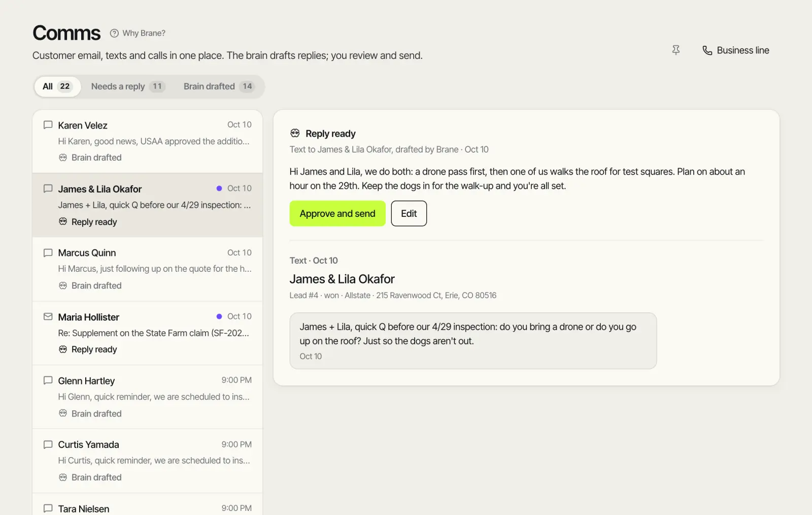Click brain icon under Maria Hollister message
This screenshot has width=812, height=515.
point(63,349)
